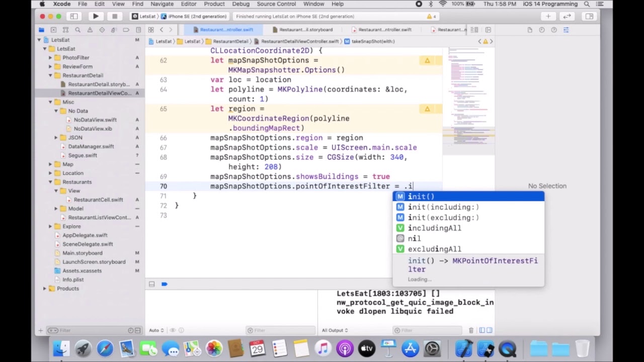Expand the Explore folder
Image resolution: width=644 pixels, height=362 pixels.
[x=50, y=226]
